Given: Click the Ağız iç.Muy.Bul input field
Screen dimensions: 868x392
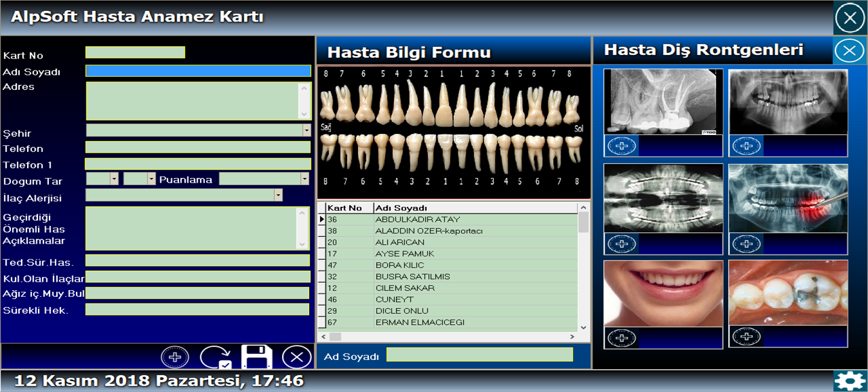Looking at the screenshot, I should click(x=198, y=293).
